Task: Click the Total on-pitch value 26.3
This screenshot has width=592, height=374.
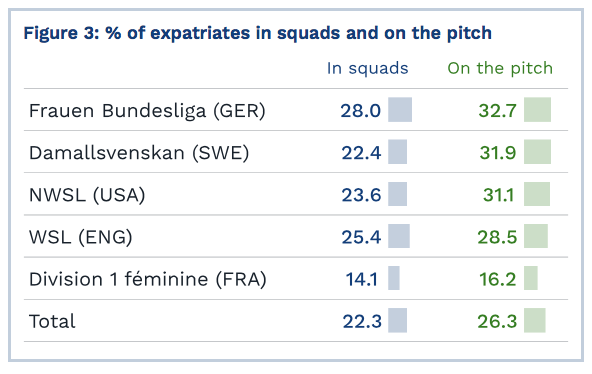Action: (x=497, y=322)
